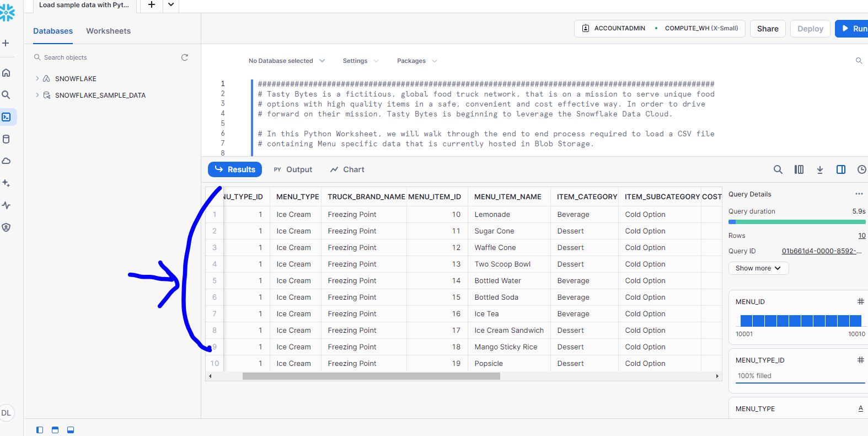Open the Settings dropdown
Screen dimensions: 868x436
[361, 61]
